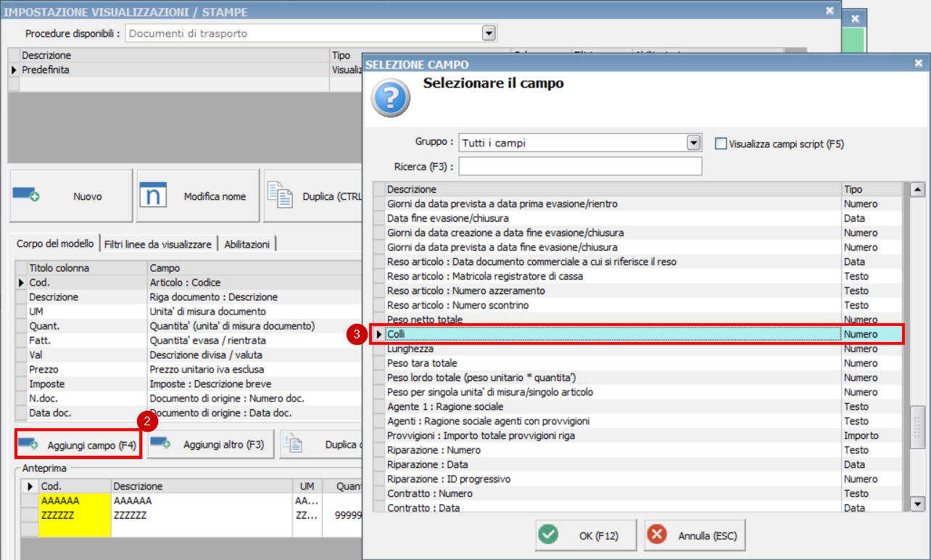Open the Abilitazioni tab
Image resolution: width=931 pixels, height=560 pixels.
[247, 244]
